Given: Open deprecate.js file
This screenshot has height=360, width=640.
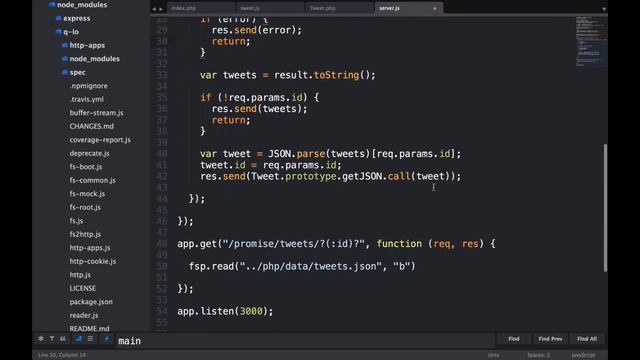Looking at the screenshot, I should (x=89, y=153).
